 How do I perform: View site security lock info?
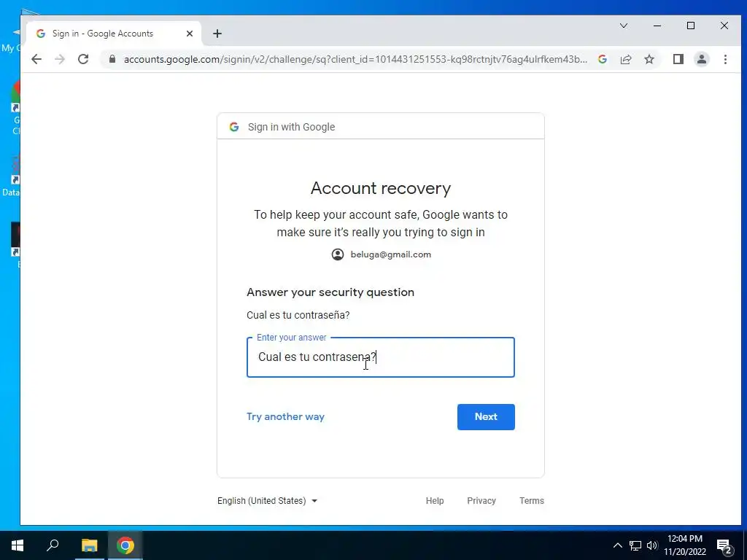pos(112,59)
